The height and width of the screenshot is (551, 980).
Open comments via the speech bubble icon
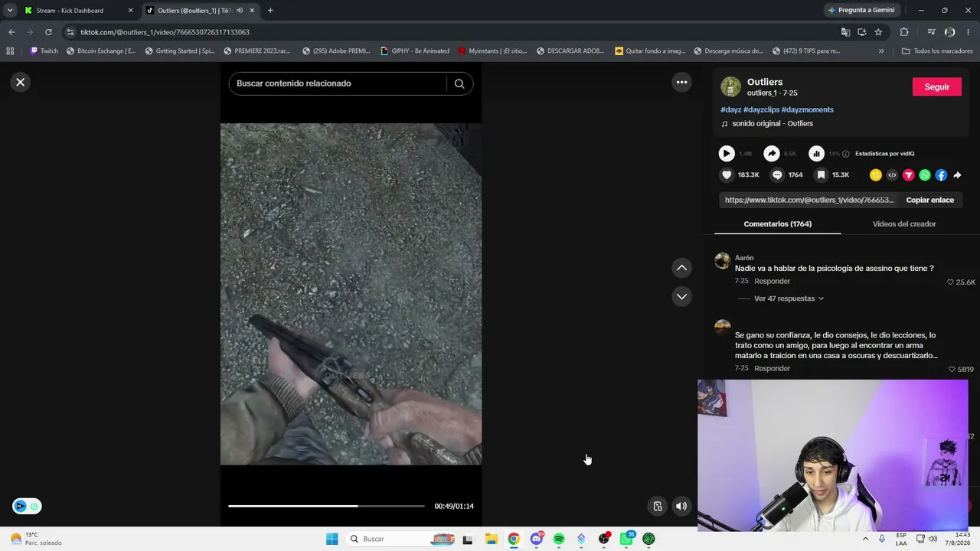tap(777, 174)
